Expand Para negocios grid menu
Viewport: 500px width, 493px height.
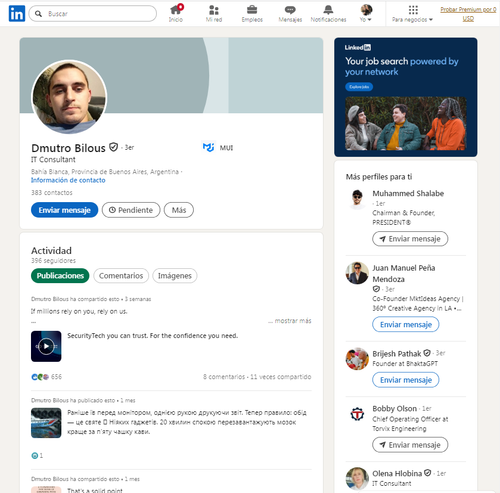(413, 14)
